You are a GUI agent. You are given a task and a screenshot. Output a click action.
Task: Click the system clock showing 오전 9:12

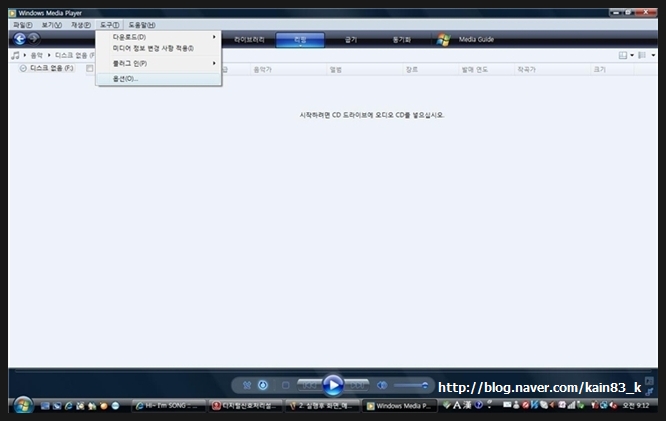(x=636, y=406)
